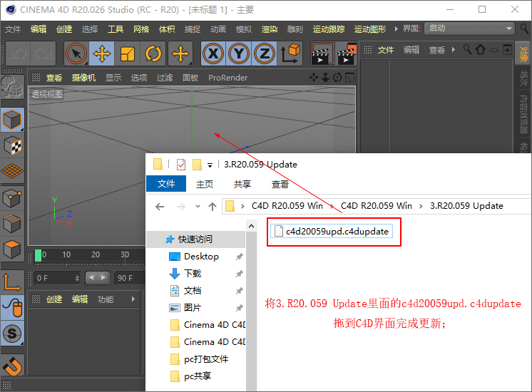The width and height of the screenshot is (532, 392).
Task: Toggle the X axis lock
Action: coord(213,53)
